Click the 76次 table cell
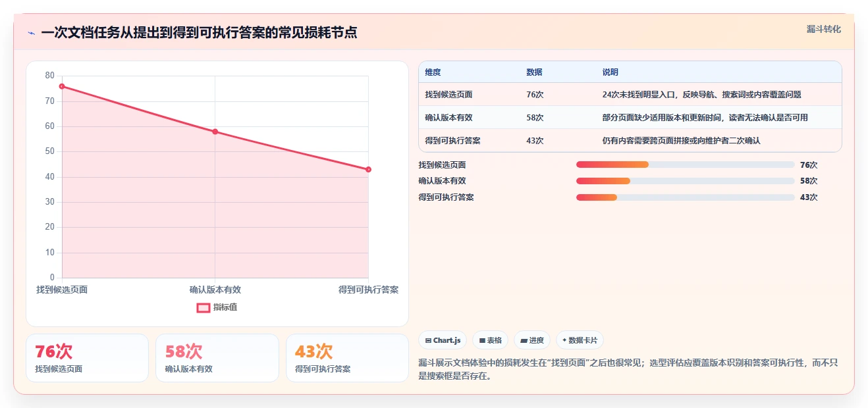Image resolution: width=868 pixels, height=408 pixels. (x=535, y=95)
